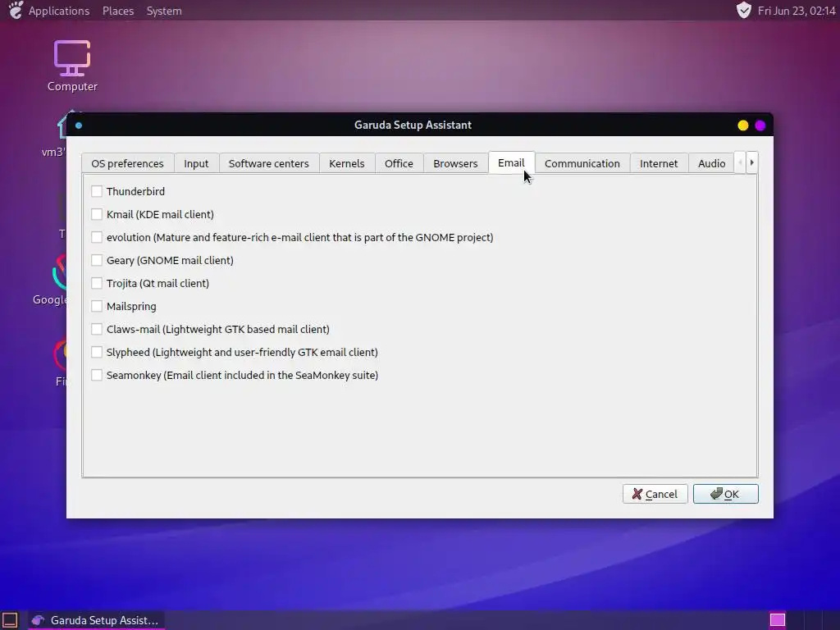The width and height of the screenshot is (840, 630).
Task: Click the purple close dot in titlebar
Action: pyautogui.click(x=760, y=126)
